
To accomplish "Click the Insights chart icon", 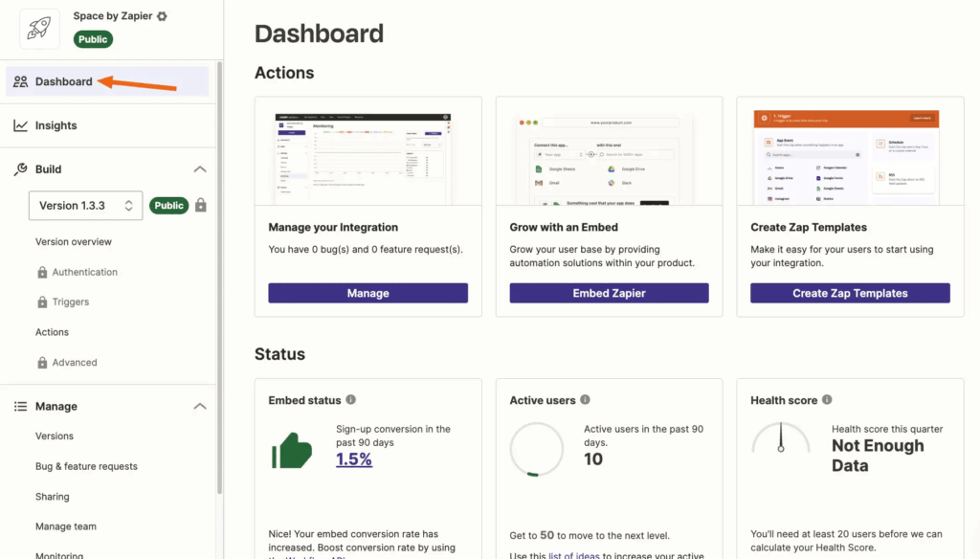I will (x=20, y=125).
